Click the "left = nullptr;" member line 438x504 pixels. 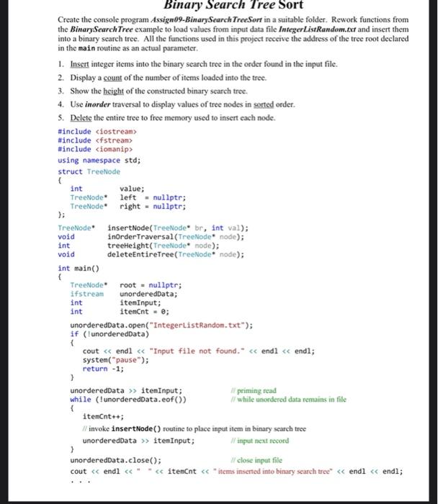point(128,197)
